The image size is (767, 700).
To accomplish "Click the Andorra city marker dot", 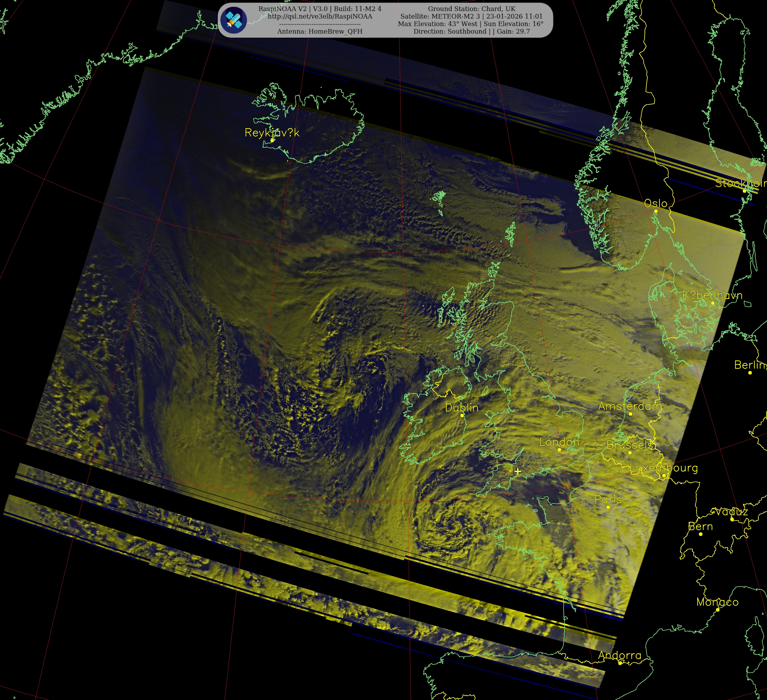I will point(620,663).
